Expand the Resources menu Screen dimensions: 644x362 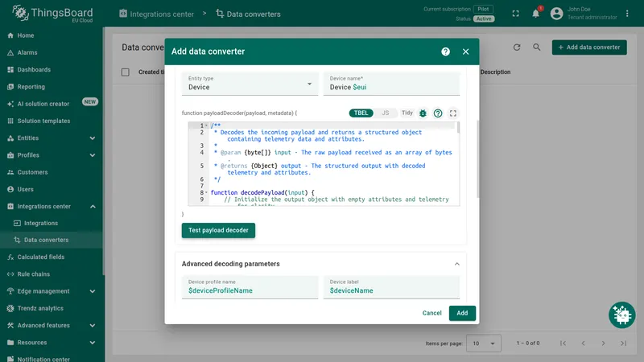[x=51, y=343]
